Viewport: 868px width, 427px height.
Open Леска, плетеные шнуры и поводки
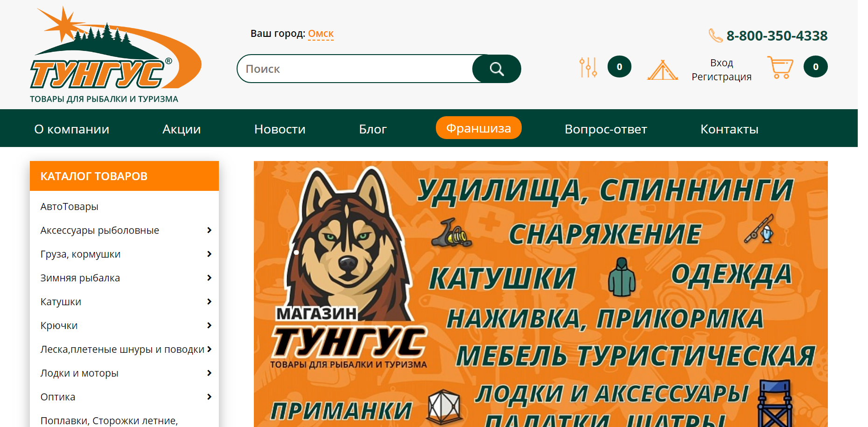tap(122, 350)
